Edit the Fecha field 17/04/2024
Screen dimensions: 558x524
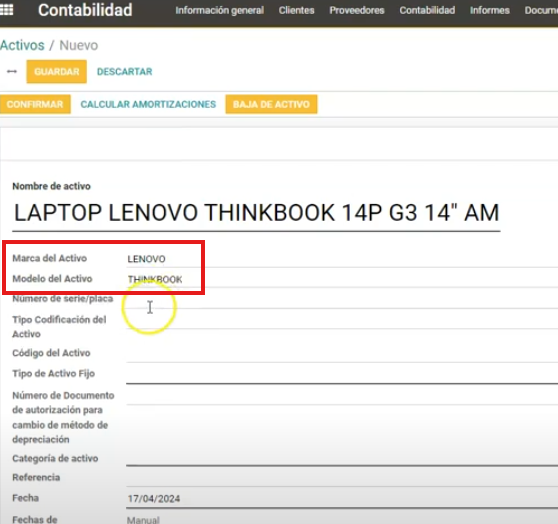coord(342,499)
